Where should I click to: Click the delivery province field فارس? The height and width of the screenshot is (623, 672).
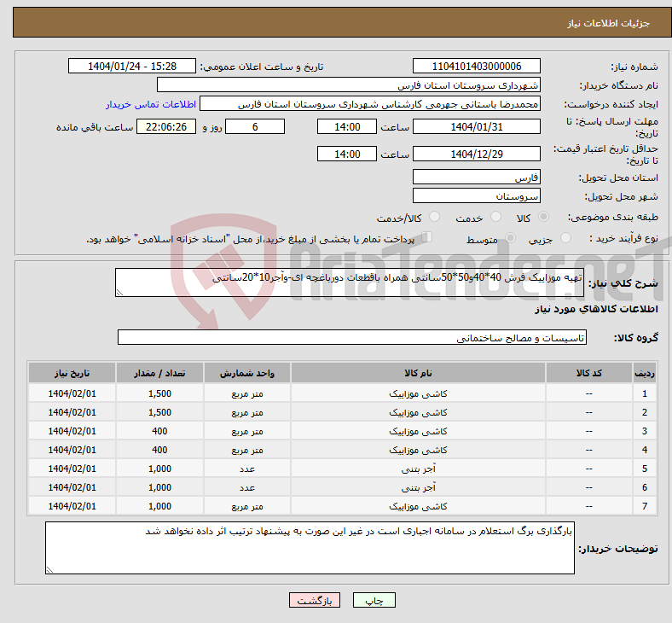477,177
